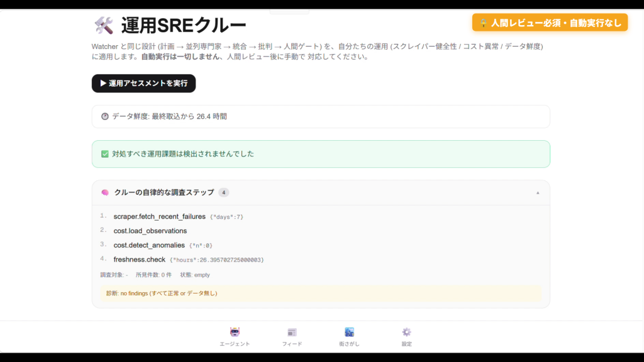
Task: Collapse the クルーの自律的な調査ステップ panel arrow
Action: [538, 193]
